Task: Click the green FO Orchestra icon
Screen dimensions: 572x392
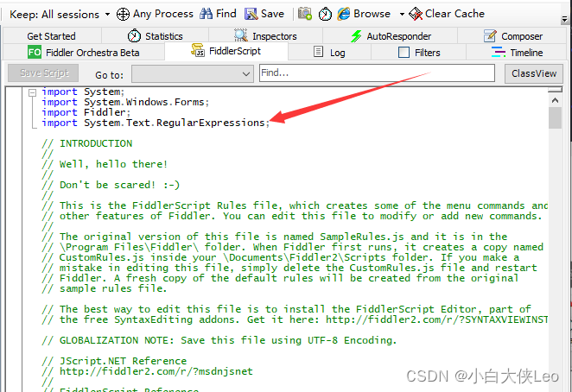Action: coord(35,52)
